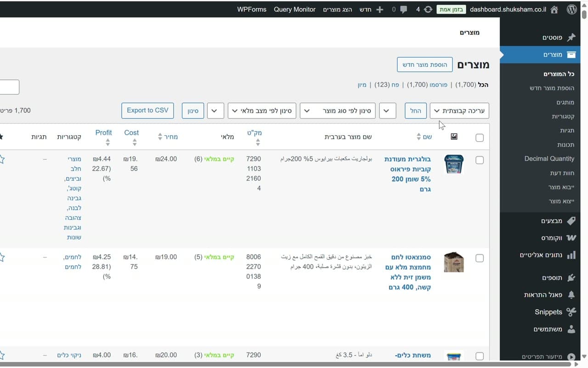This screenshot has width=588, height=368.
Task: Open the בולגרית מעודנת product thumbnail
Action: [454, 164]
